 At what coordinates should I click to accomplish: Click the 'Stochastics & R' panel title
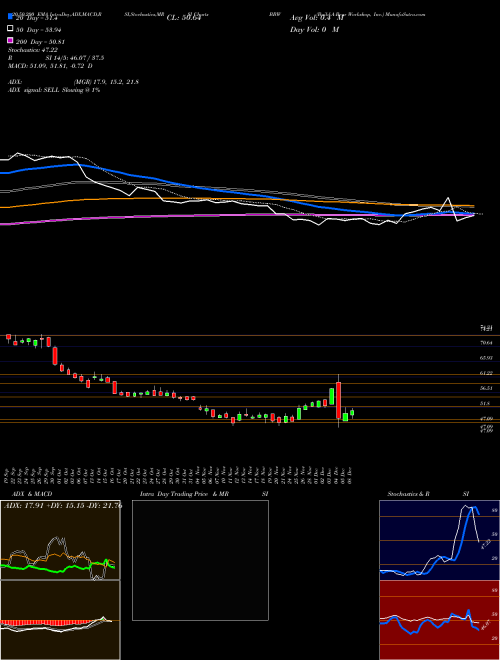coord(408,493)
